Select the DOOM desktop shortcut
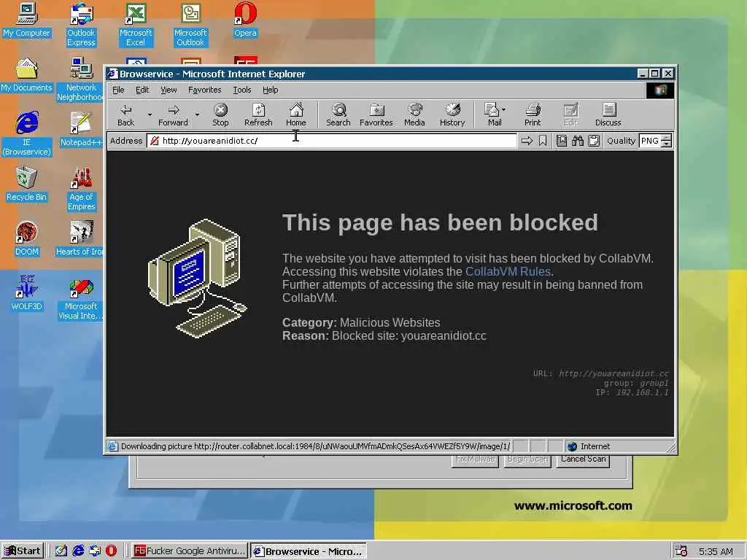 [27, 239]
